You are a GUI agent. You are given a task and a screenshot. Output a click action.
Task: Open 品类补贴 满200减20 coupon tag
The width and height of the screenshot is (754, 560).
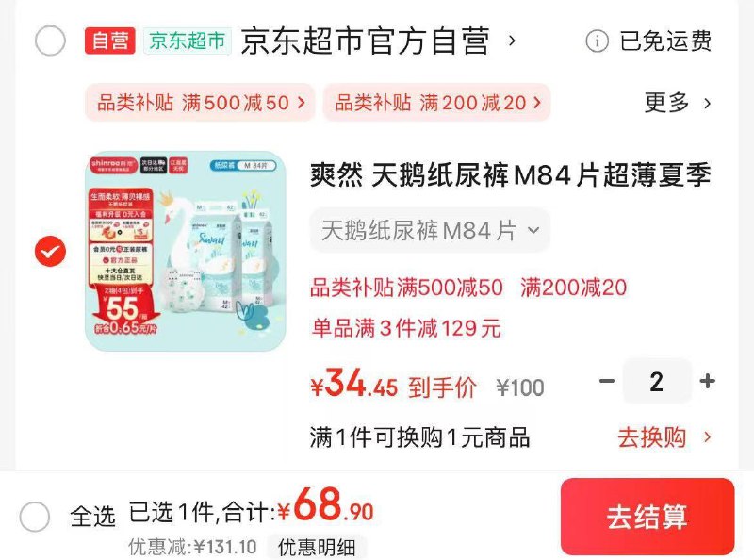pyautogui.click(x=436, y=103)
